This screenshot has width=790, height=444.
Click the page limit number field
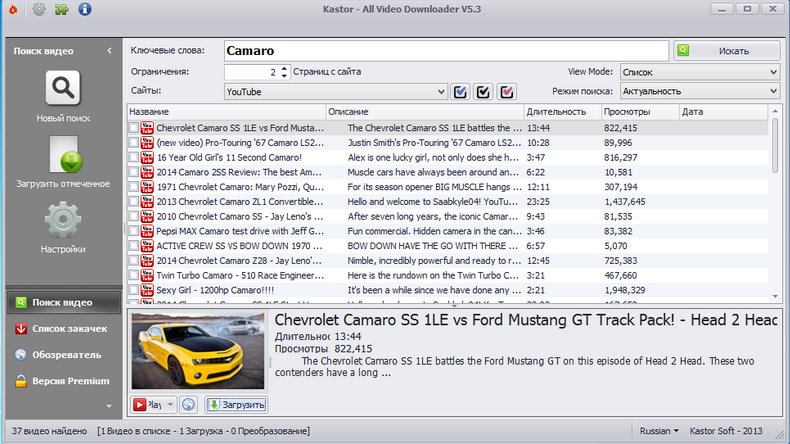coord(251,72)
